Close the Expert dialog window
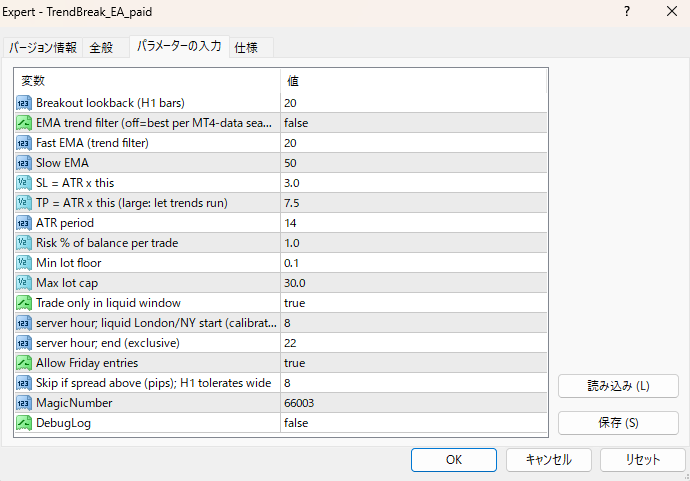 (x=672, y=11)
